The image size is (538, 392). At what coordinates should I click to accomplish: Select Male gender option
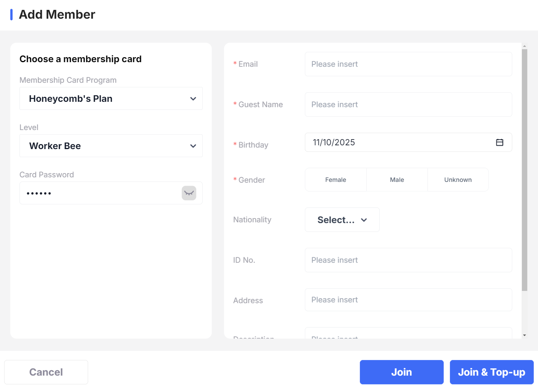[397, 180]
